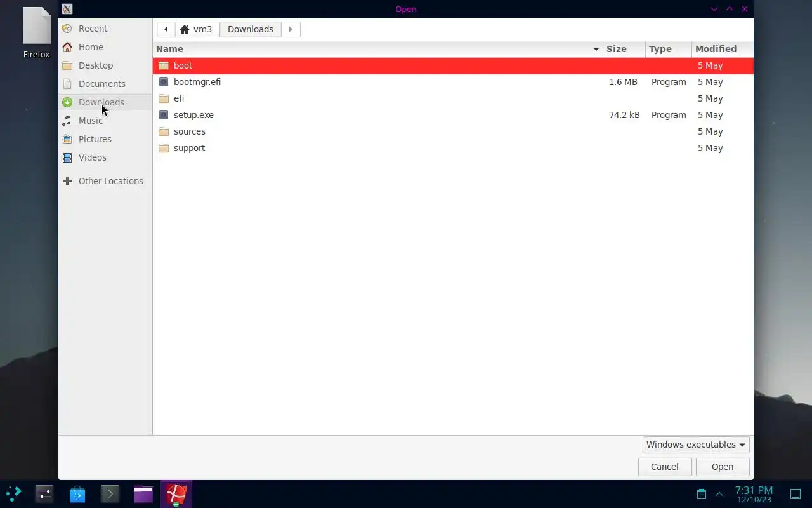Open the file manager from taskbar
Image resolution: width=812 pixels, height=508 pixels.
tap(143, 493)
